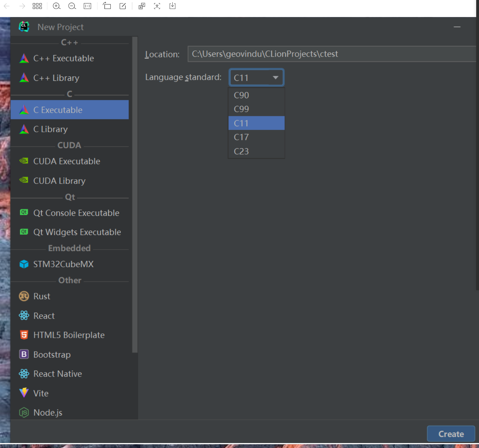Click the React Native atom icon
This screenshot has height=448, width=479.
coord(24,374)
